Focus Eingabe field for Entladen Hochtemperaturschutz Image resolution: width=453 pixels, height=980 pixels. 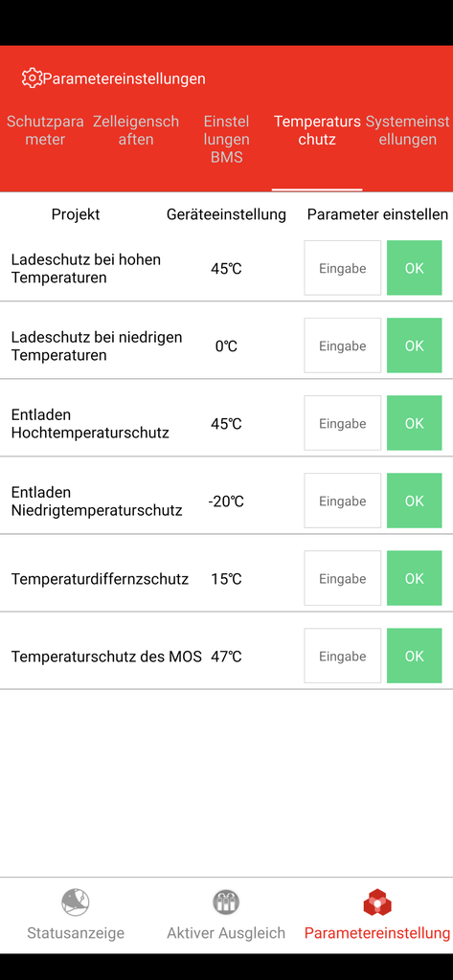pos(342,423)
